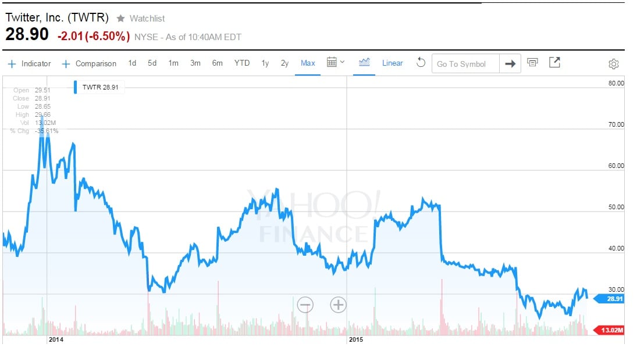Focus the Go To Symbol input field
The image size is (644, 347).
click(x=465, y=64)
